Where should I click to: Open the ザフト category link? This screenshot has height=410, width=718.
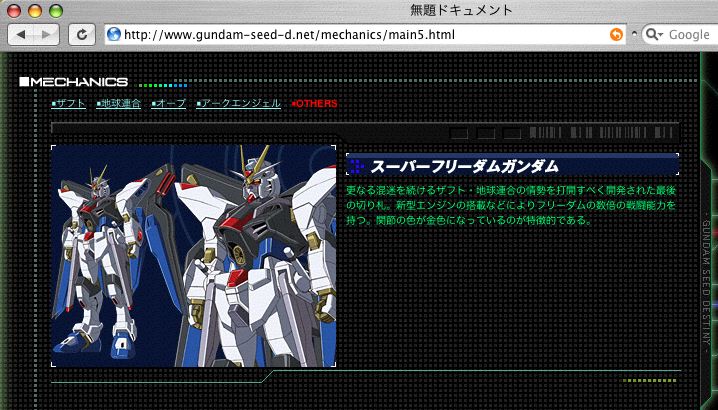pyautogui.click(x=69, y=104)
